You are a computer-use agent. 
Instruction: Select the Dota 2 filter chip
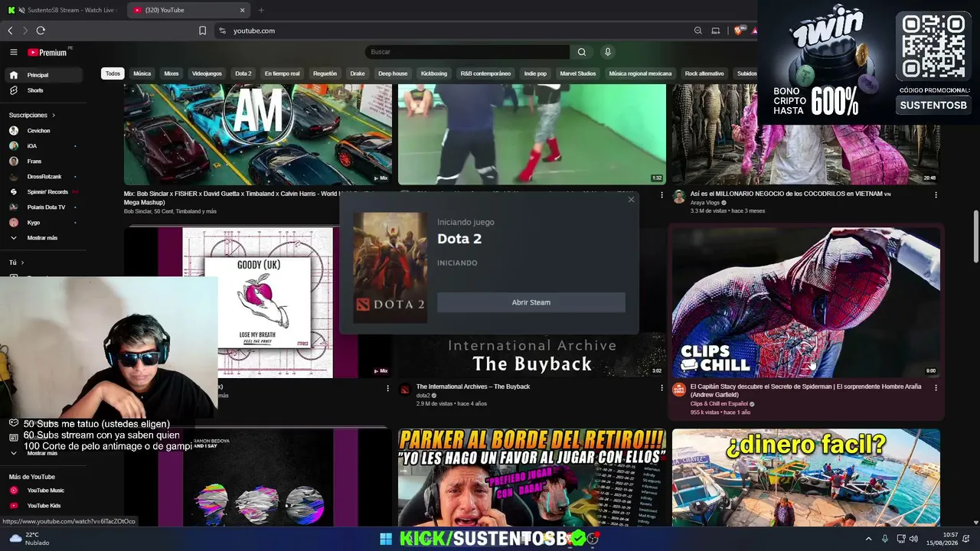tap(243, 73)
